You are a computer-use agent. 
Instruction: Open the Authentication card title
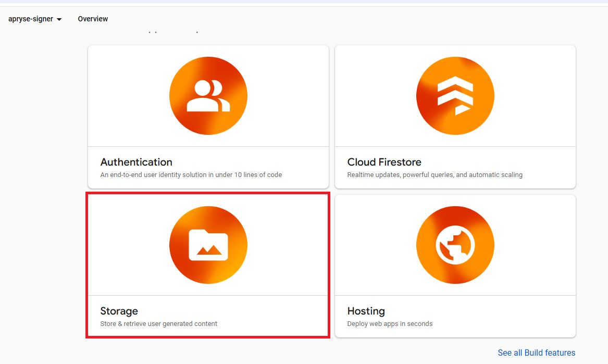pyautogui.click(x=136, y=162)
